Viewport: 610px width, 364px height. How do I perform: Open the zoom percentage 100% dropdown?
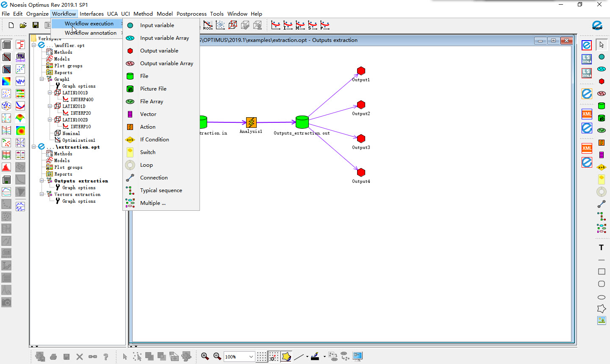[251, 356]
